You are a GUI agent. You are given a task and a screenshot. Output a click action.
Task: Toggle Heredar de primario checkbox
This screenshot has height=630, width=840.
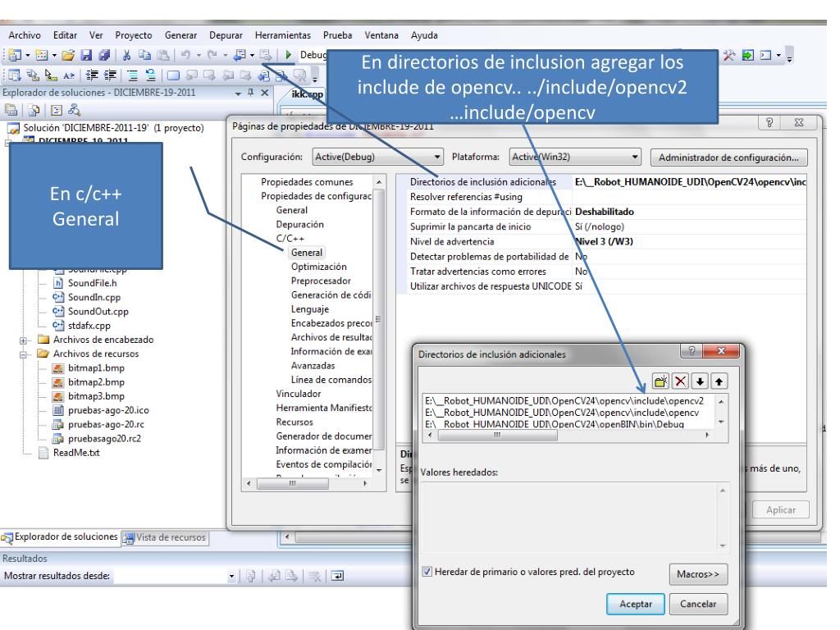pos(427,571)
